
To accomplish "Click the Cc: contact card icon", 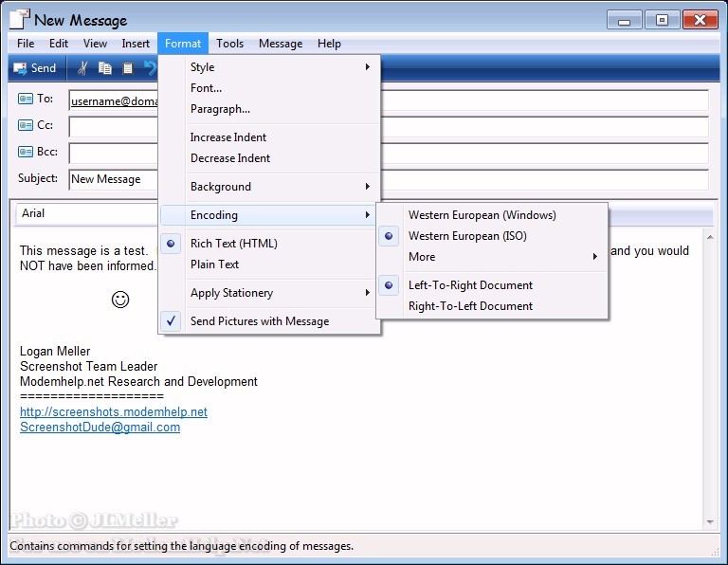I will (x=26, y=125).
